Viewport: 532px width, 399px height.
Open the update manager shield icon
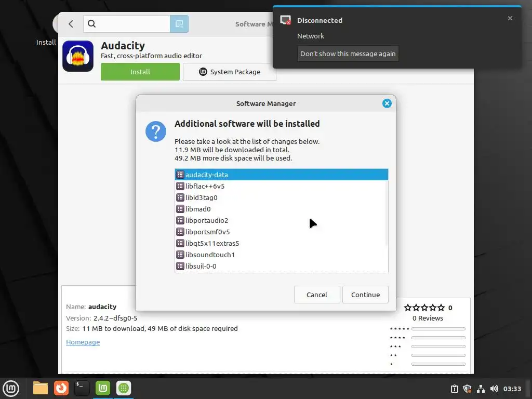[x=467, y=389]
